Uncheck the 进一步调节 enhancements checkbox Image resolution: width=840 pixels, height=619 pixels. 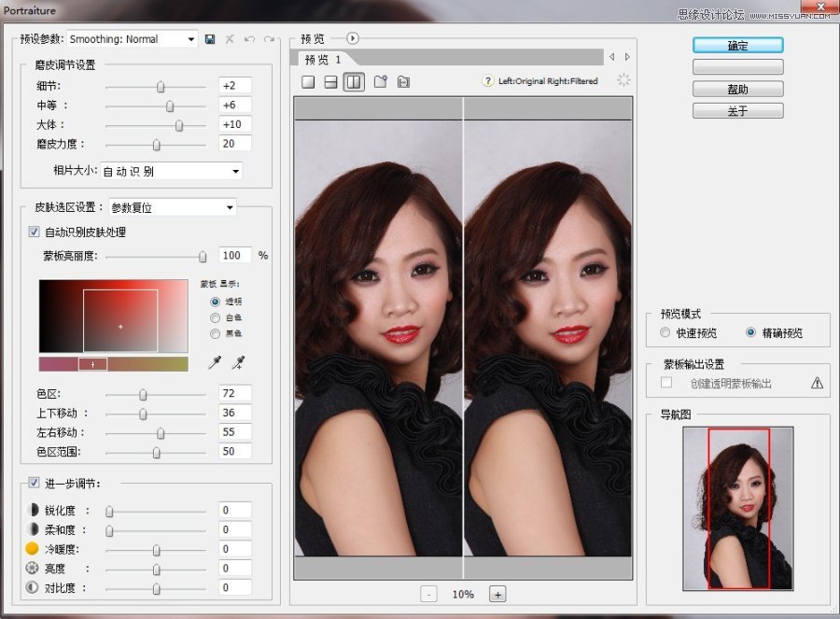tap(35, 483)
